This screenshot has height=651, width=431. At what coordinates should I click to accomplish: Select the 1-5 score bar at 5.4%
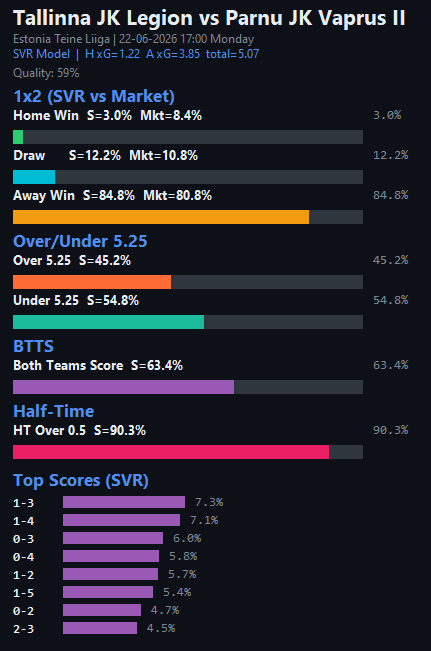[x=108, y=592]
